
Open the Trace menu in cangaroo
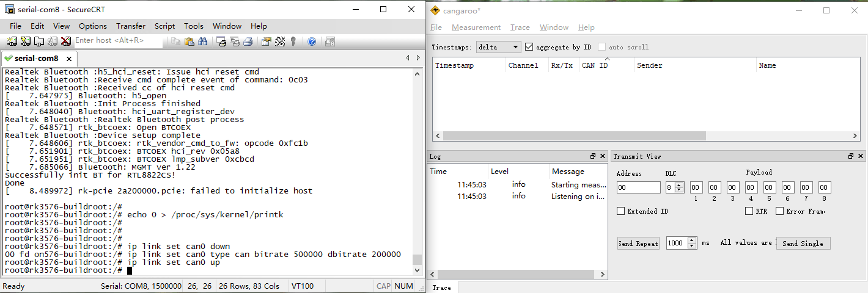pyautogui.click(x=520, y=27)
